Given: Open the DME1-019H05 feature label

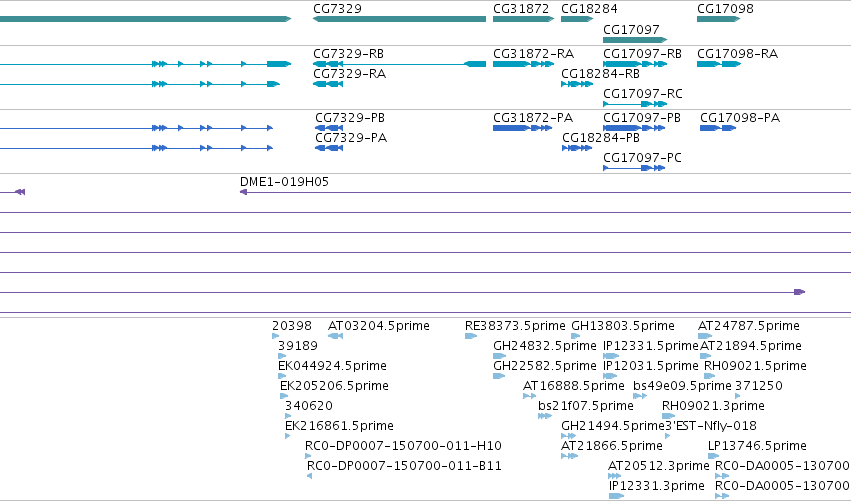Looking at the screenshot, I should (284, 182).
